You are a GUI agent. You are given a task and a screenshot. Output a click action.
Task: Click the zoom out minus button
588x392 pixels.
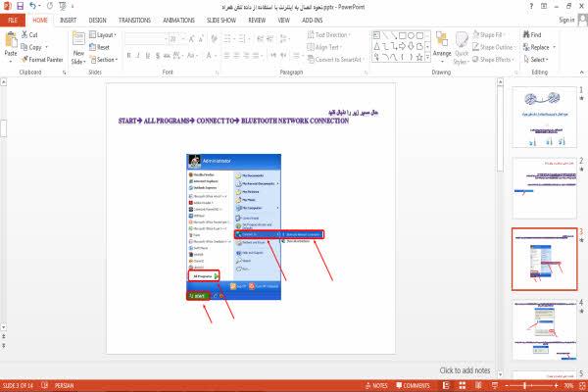click(507, 385)
